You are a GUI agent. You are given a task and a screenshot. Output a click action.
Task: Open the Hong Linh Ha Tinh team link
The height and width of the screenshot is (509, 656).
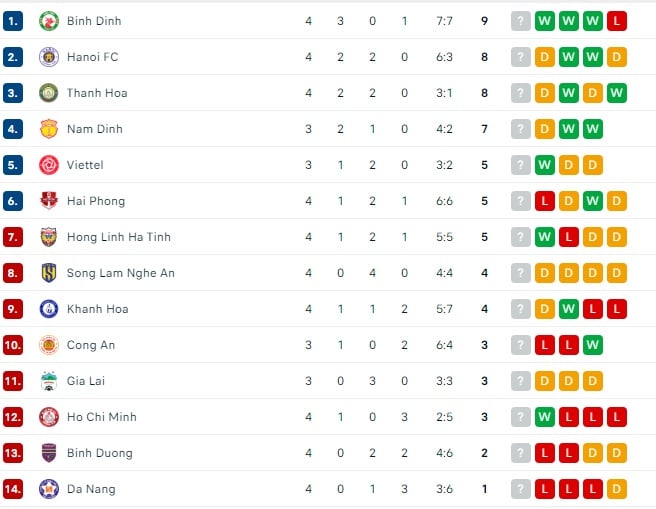click(119, 237)
